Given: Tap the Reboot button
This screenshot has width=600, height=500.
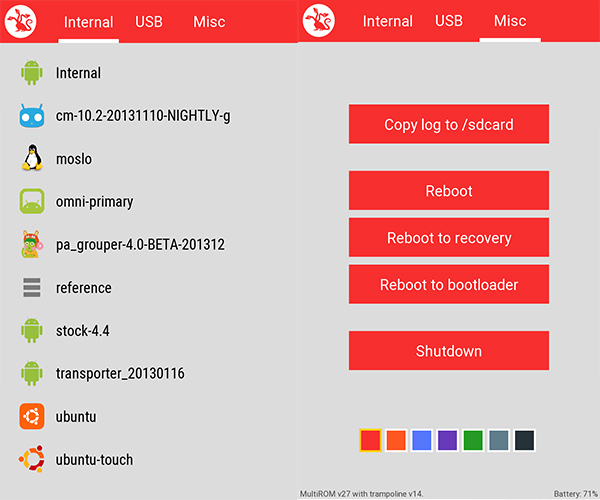Looking at the screenshot, I should pyautogui.click(x=449, y=191).
